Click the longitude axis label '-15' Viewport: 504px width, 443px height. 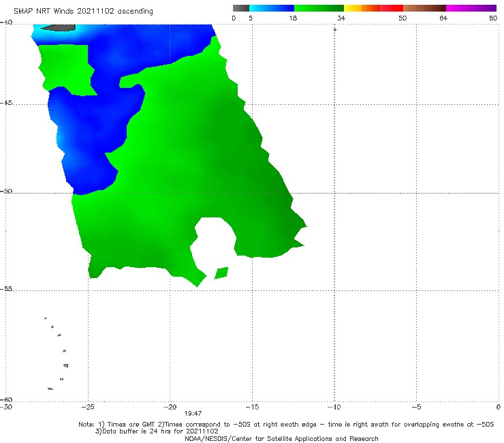pyautogui.click(x=252, y=407)
